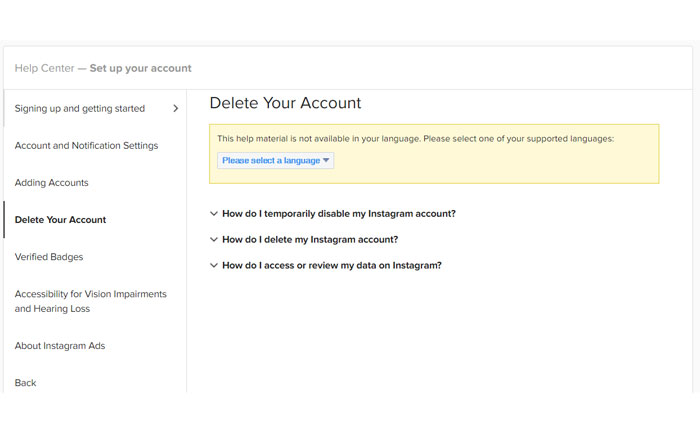This screenshot has height=433, width=700.
Task: Click chevron next to 'temporarily disable' question
Action: [x=214, y=213]
